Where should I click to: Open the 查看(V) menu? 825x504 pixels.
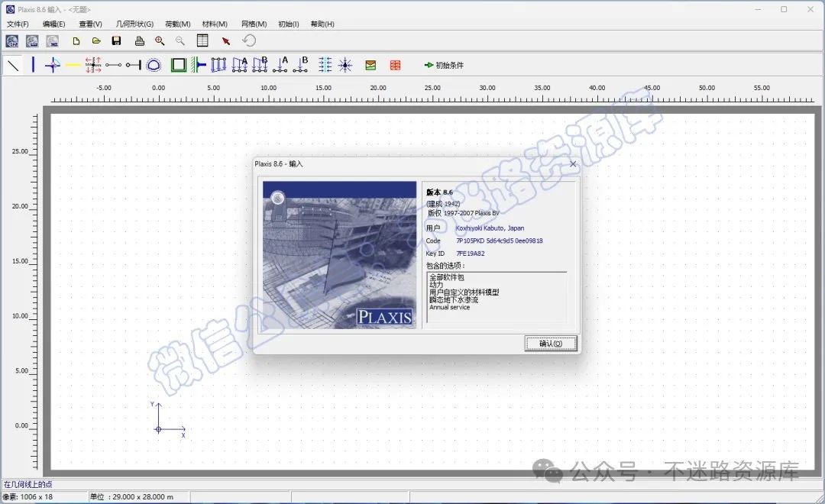point(90,24)
